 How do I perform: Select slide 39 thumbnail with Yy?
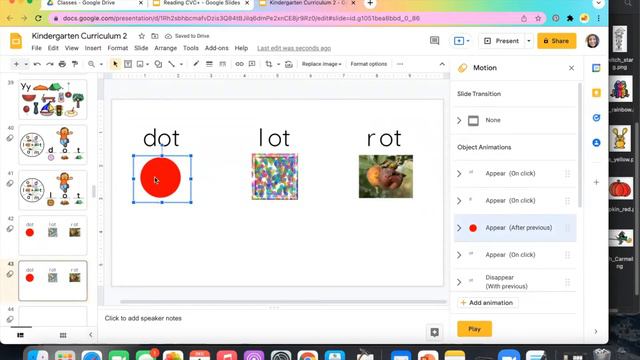[x=53, y=99]
